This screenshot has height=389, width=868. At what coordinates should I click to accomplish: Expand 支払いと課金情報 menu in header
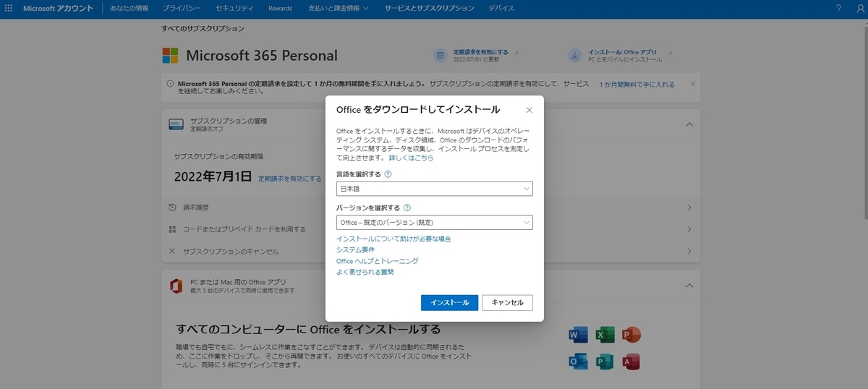coord(339,8)
